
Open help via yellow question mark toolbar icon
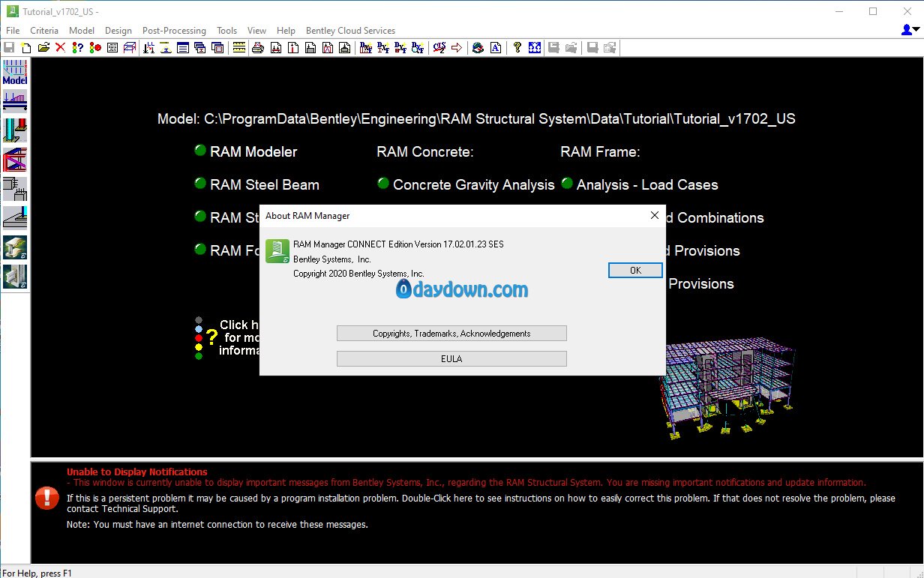tap(517, 48)
